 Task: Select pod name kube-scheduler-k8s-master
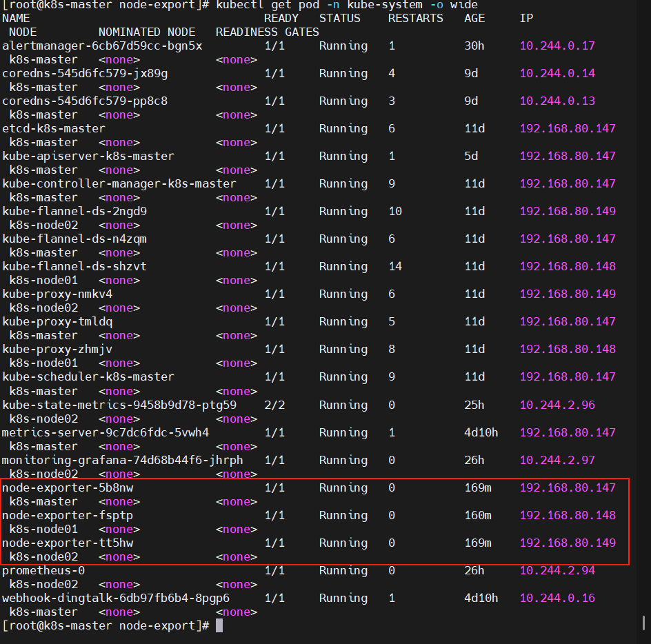coord(88,376)
